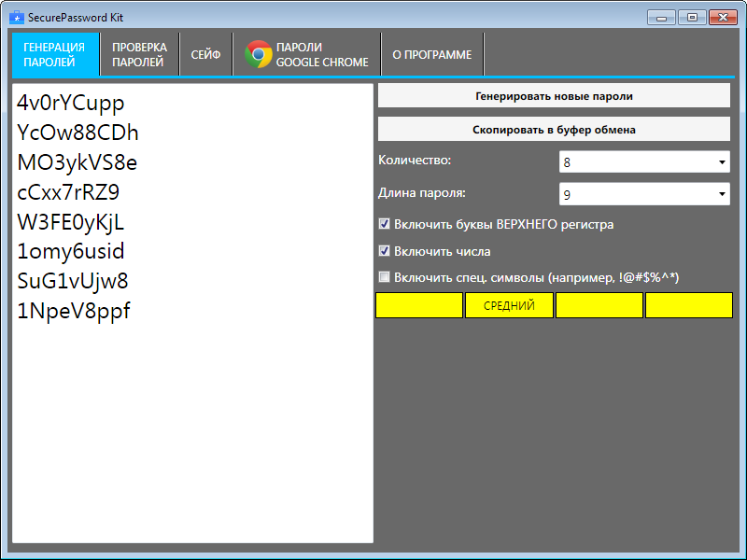This screenshot has width=747, height=560.
Task: Minimize the SecurePassword Kit window
Action: (x=661, y=18)
